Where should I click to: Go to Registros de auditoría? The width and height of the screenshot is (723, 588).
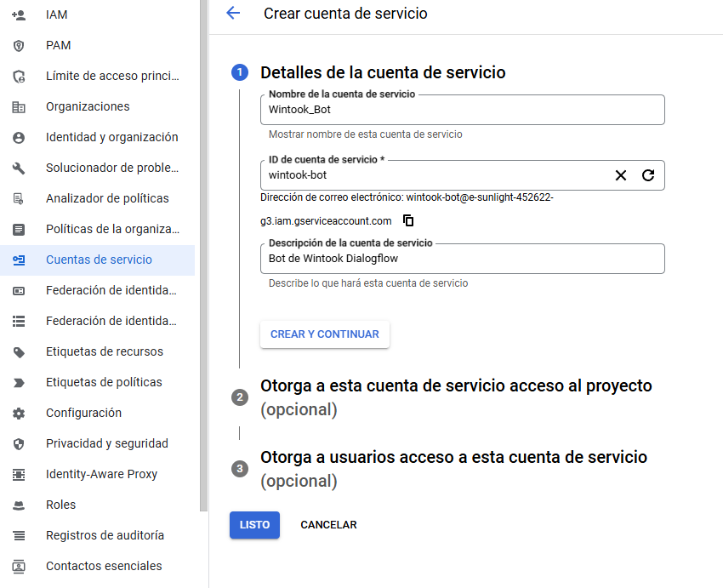[x=105, y=535]
